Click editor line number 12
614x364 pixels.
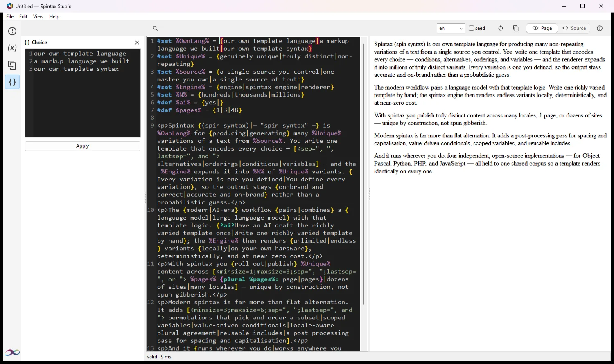pyautogui.click(x=151, y=302)
